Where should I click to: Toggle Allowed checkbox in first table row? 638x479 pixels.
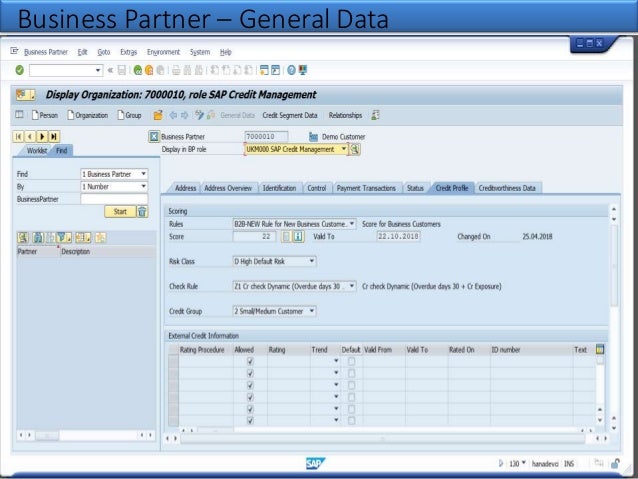click(250, 361)
